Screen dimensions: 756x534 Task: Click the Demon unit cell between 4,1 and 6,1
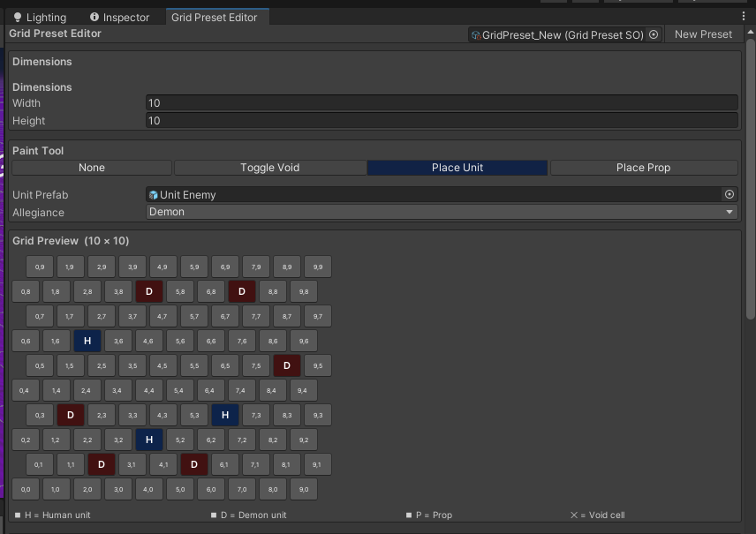coord(194,464)
